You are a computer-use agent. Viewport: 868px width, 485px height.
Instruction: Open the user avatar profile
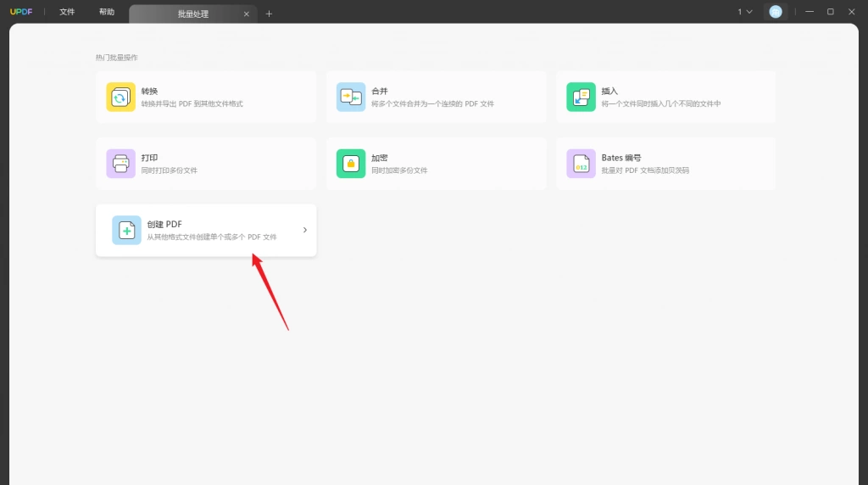(776, 12)
